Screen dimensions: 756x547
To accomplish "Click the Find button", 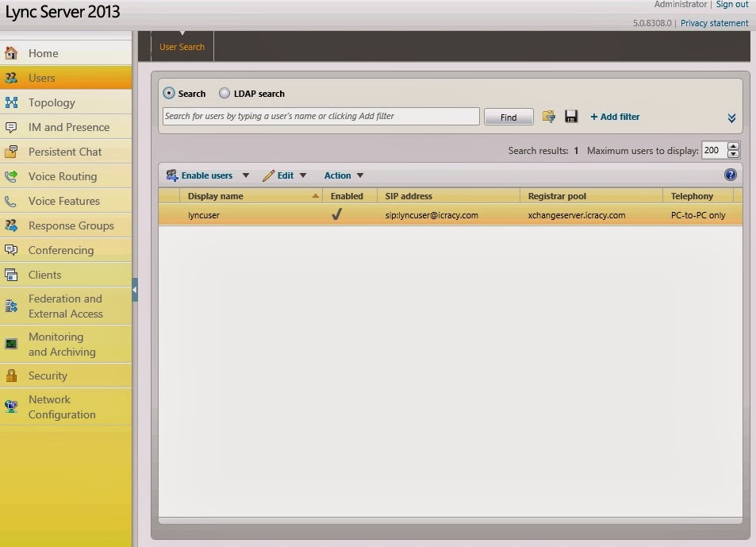I will pyautogui.click(x=508, y=117).
